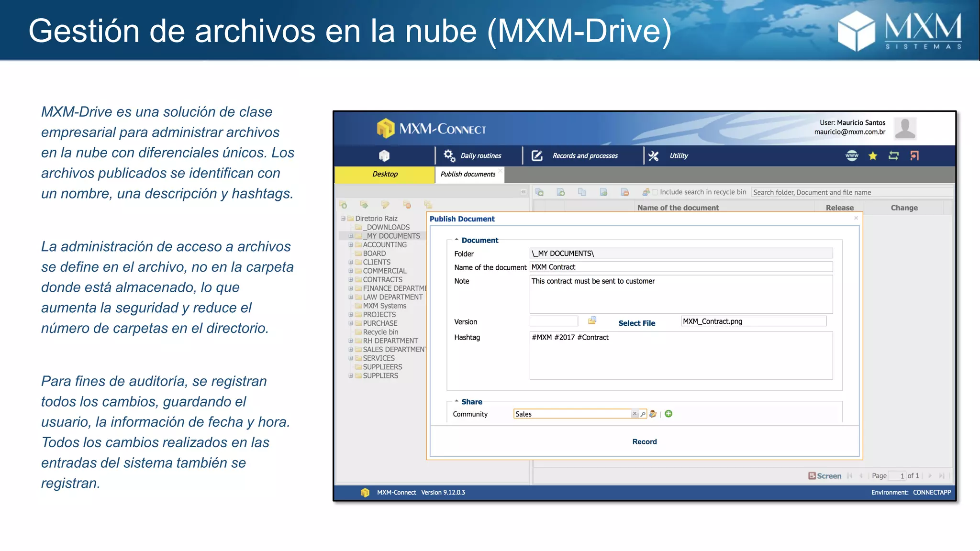The height and width of the screenshot is (551, 980).
Task: Switch to the Desktop tab
Action: click(x=385, y=174)
